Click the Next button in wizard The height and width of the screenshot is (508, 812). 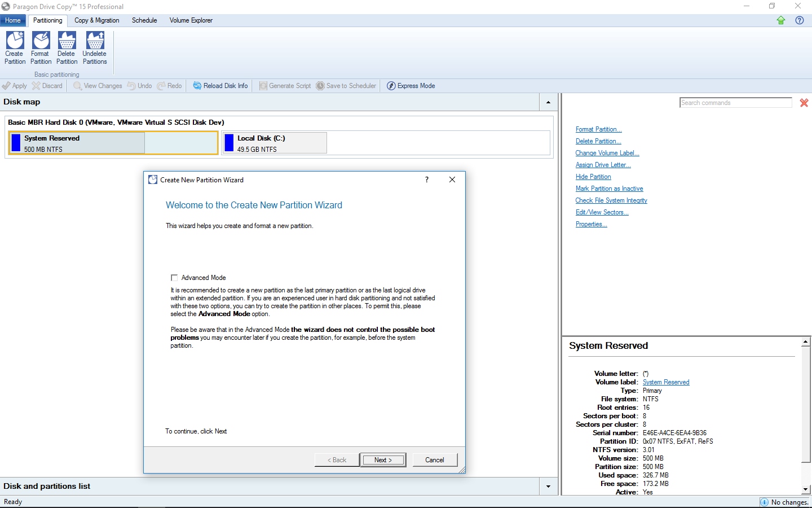coord(383,460)
